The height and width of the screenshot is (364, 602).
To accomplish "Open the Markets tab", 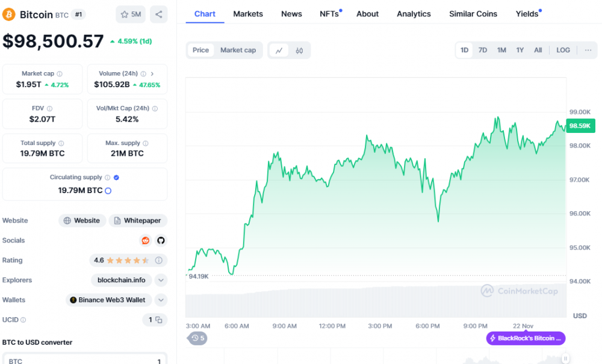I will [248, 14].
